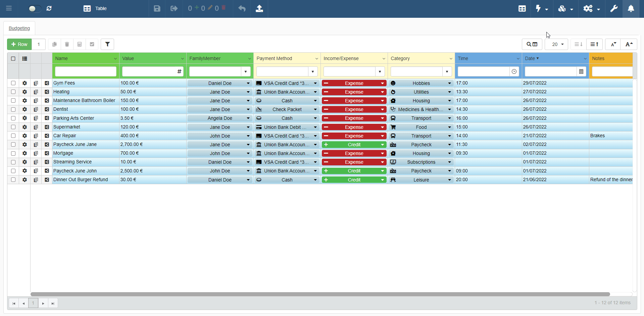Open the notifications bell
Viewport: 644px width, 316px height.
(631, 9)
